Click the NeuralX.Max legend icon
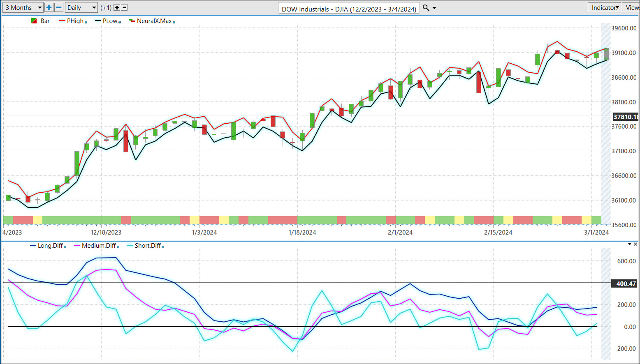 tap(132, 21)
